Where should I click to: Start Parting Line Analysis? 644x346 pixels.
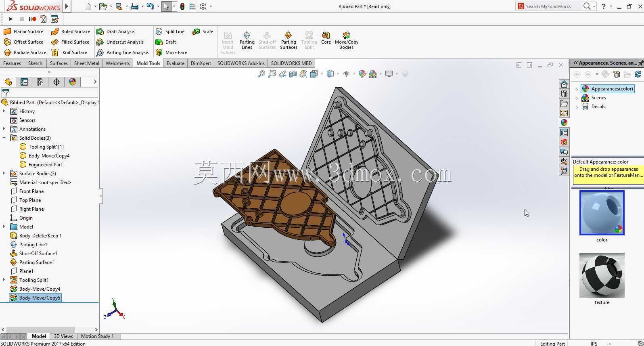[x=123, y=52]
